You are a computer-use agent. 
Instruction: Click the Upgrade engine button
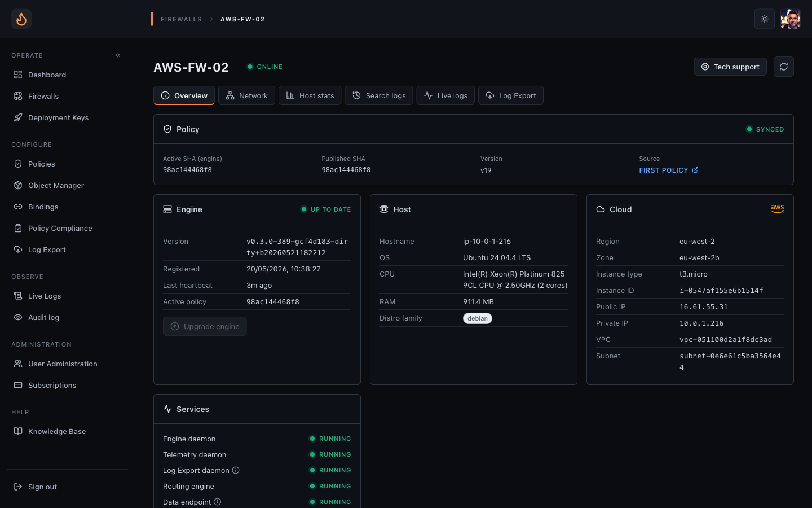tap(205, 326)
